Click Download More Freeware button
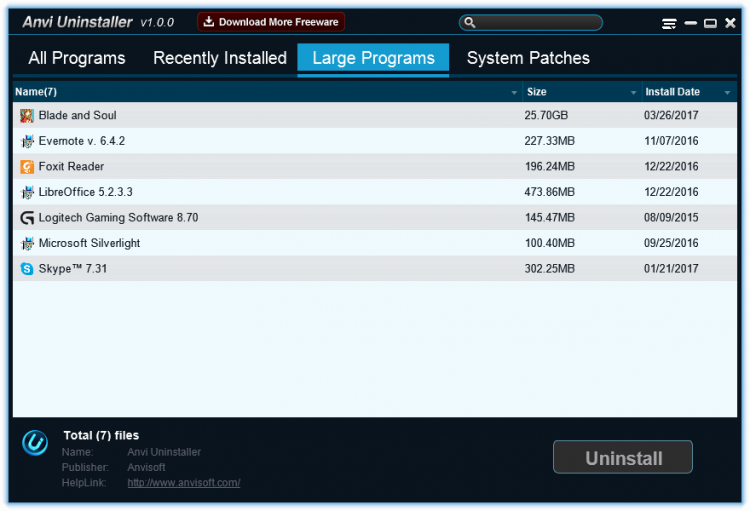Image resolution: width=750 pixels, height=511 pixels. pyautogui.click(x=271, y=22)
